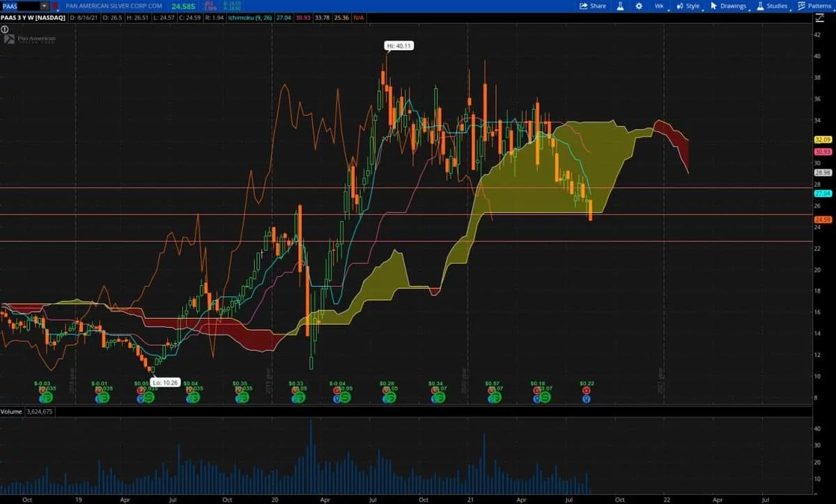Click the green dividend icon under $0.18
836x504 pixels.
(545, 397)
